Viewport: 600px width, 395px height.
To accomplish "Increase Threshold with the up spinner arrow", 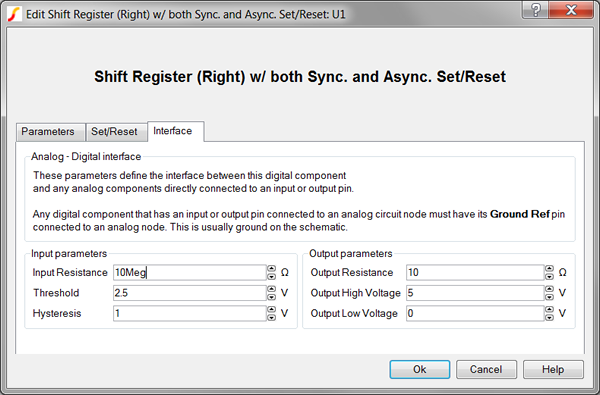I will tap(271, 289).
